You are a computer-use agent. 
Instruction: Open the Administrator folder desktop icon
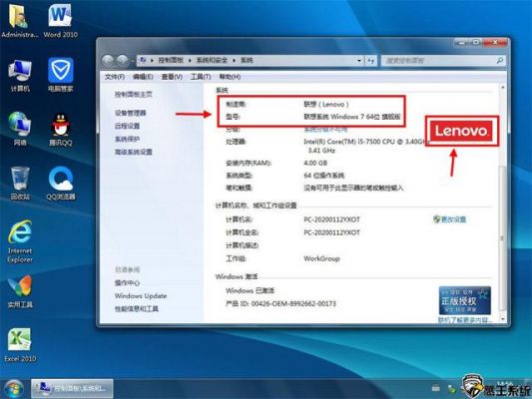[19, 21]
